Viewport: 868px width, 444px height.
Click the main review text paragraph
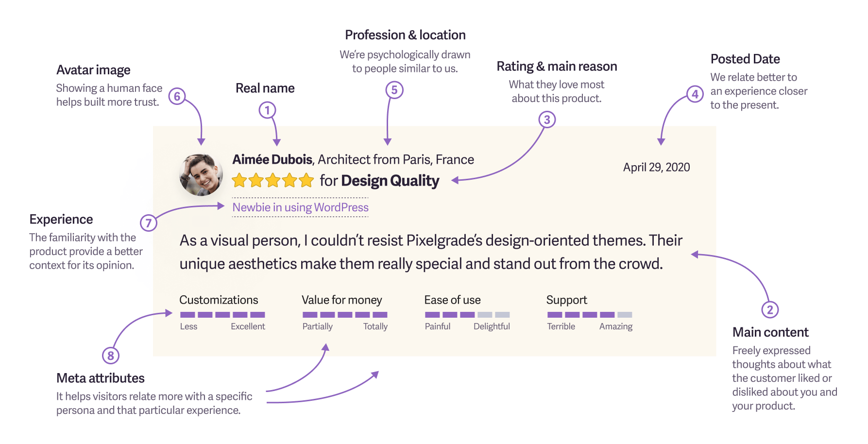tap(431, 252)
